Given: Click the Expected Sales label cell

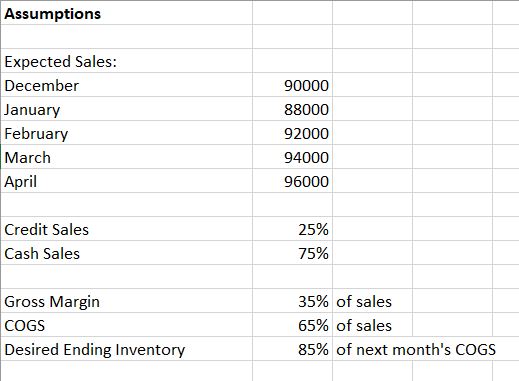Looking at the screenshot, I should pos(127,61).
